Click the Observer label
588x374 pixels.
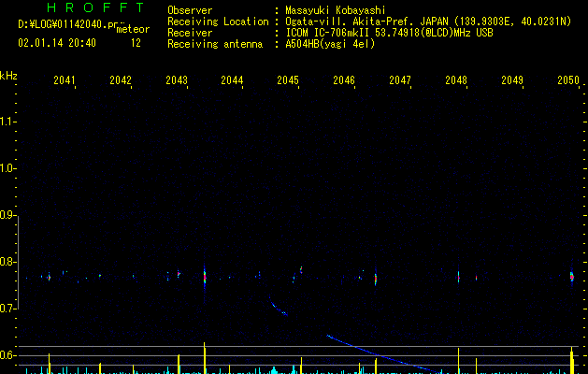click(190, 10)
